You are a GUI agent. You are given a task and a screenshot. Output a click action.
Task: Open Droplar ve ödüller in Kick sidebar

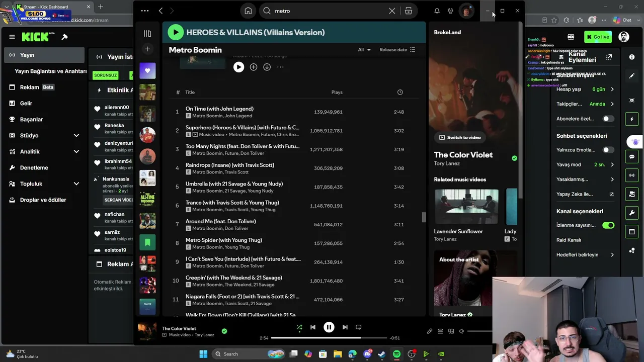click(44, 200)
